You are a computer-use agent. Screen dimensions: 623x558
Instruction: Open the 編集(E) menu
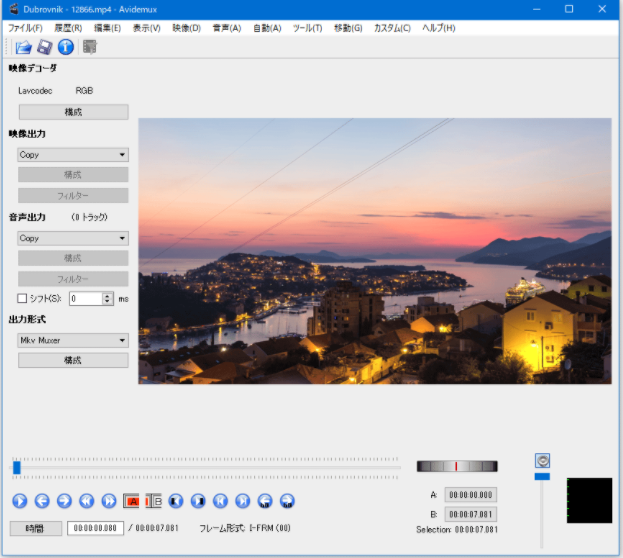[x=107, y=28]
